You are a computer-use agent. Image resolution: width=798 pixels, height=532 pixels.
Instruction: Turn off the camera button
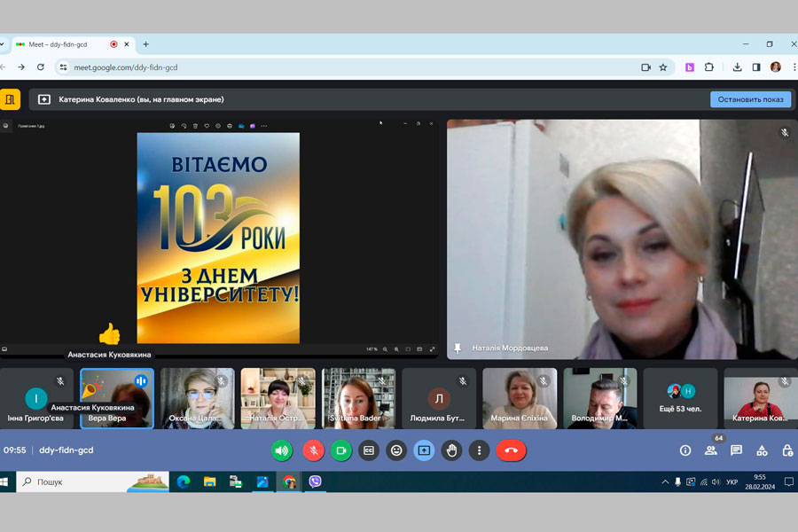[341, 450]
